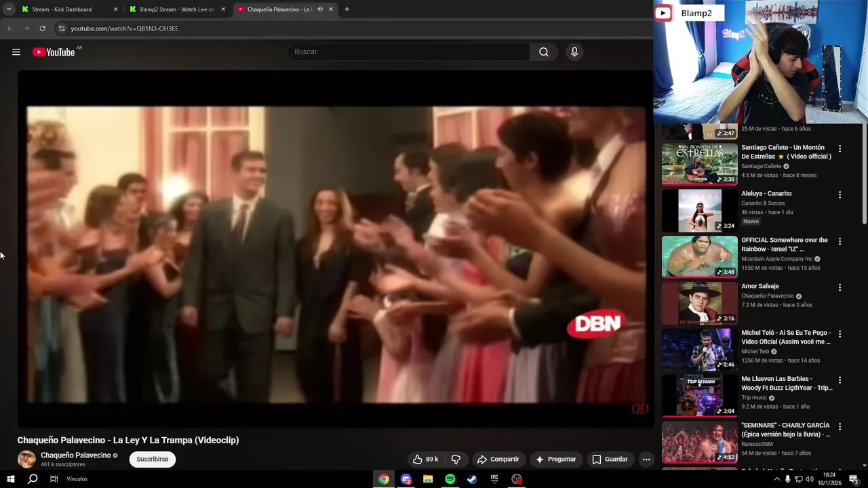Open Chrome from the taskbar
This screenshot has width=868, height=488.
(x=384, y=479)
